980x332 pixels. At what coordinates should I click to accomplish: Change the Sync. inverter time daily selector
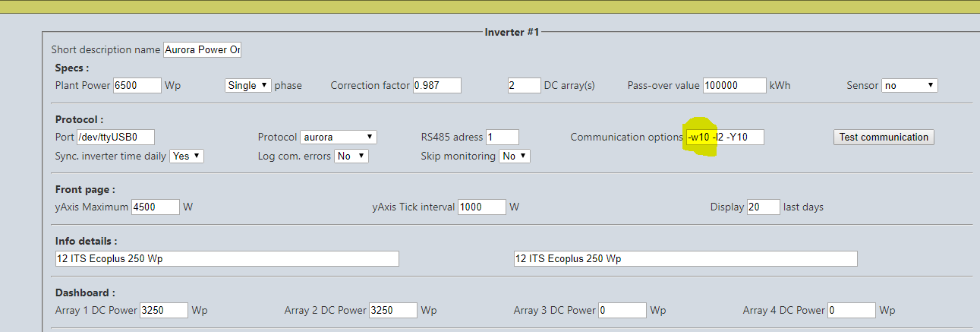pyautogui.click(x=187, y=156)
